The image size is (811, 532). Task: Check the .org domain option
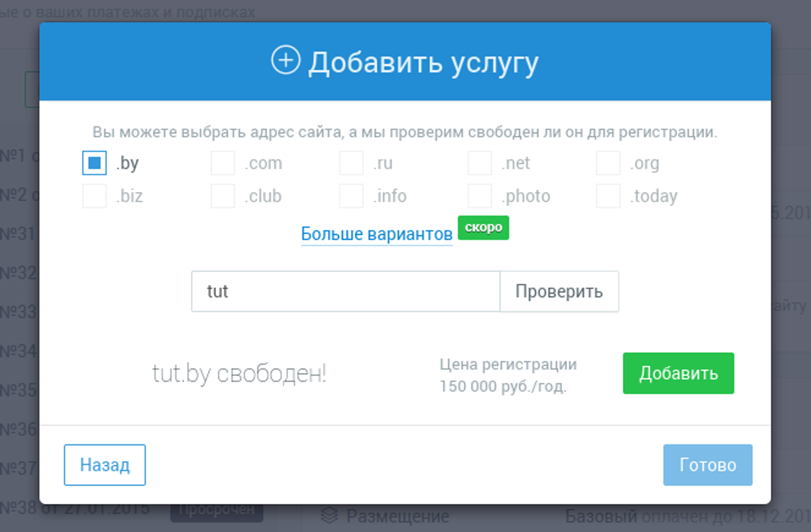[x=608, y=163]
